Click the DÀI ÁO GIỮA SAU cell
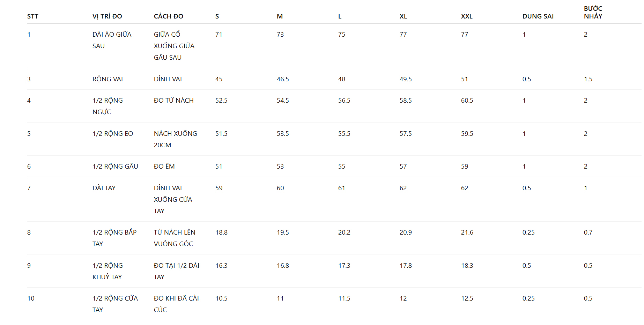 pos(112,40)
